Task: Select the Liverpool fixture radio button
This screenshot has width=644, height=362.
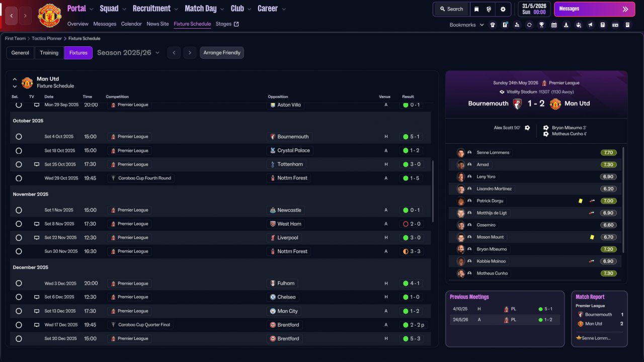Action: click(19, 238)
